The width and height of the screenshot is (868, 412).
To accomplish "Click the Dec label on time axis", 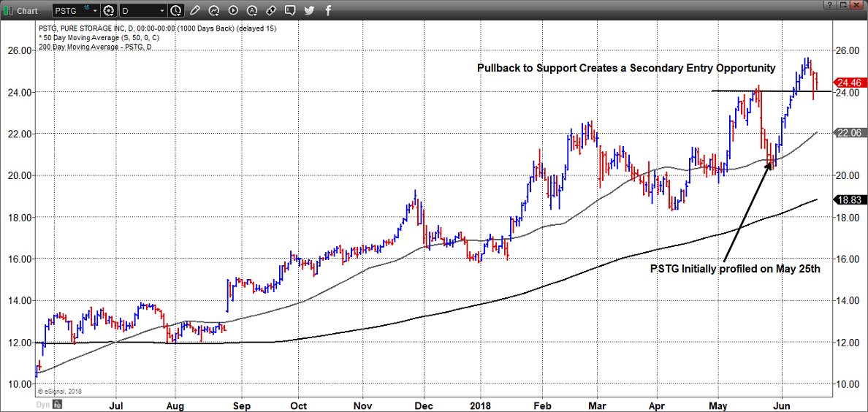I will coord(424,405).
